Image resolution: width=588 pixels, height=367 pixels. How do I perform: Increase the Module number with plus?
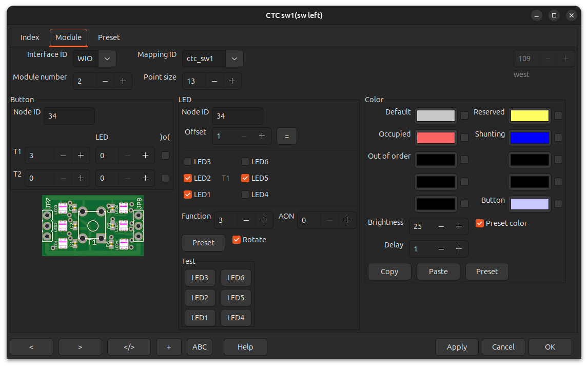coord(123,81)
